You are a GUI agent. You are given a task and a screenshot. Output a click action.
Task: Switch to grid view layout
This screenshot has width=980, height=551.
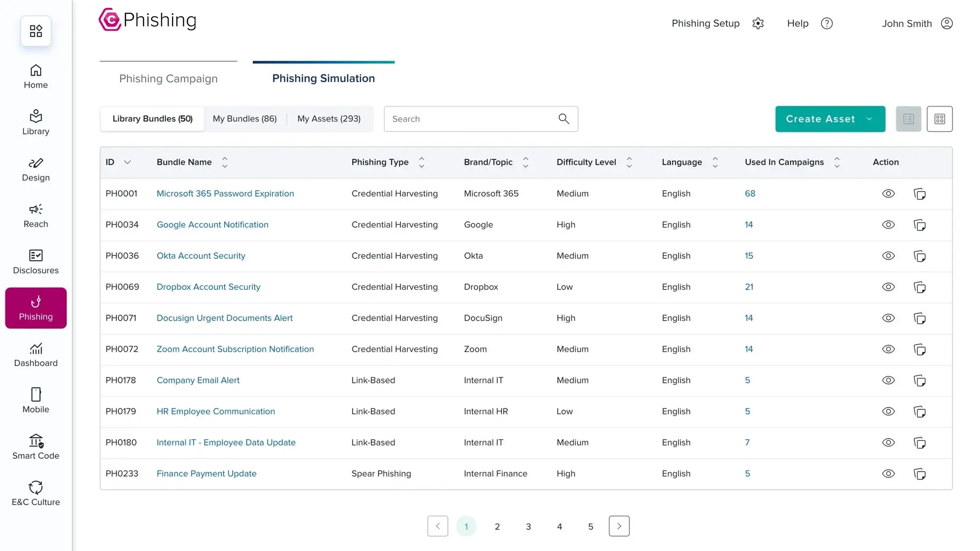coord(939,119)
